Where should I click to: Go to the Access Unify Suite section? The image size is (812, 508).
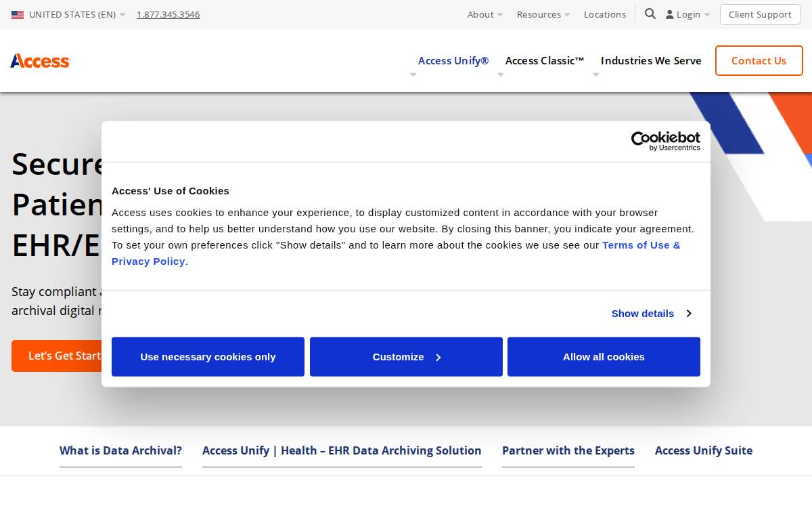704,450
